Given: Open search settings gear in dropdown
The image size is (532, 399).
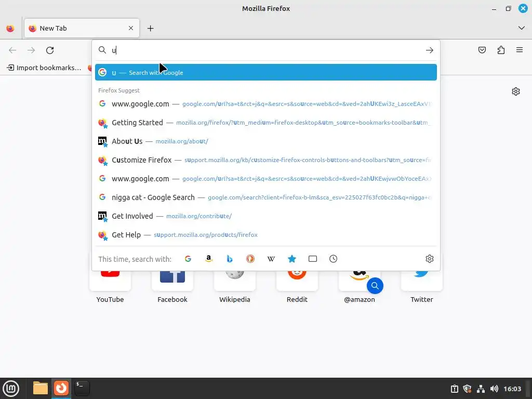Looking at the screenshot, I should click(x=430, y=259).
